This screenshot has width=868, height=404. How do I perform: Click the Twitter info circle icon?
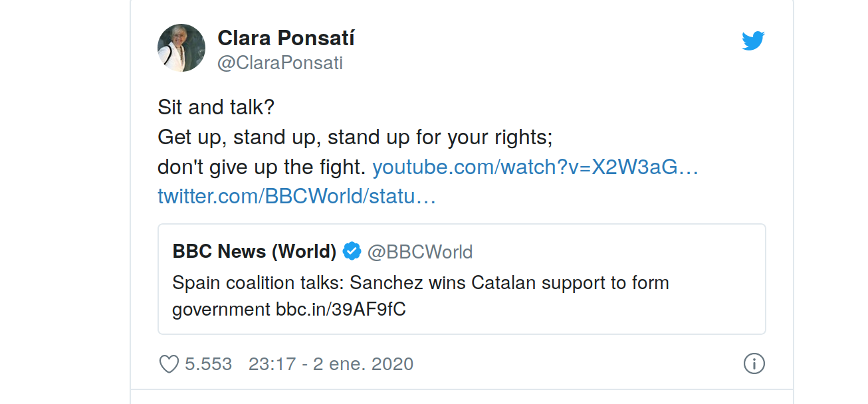coord(754,363)
